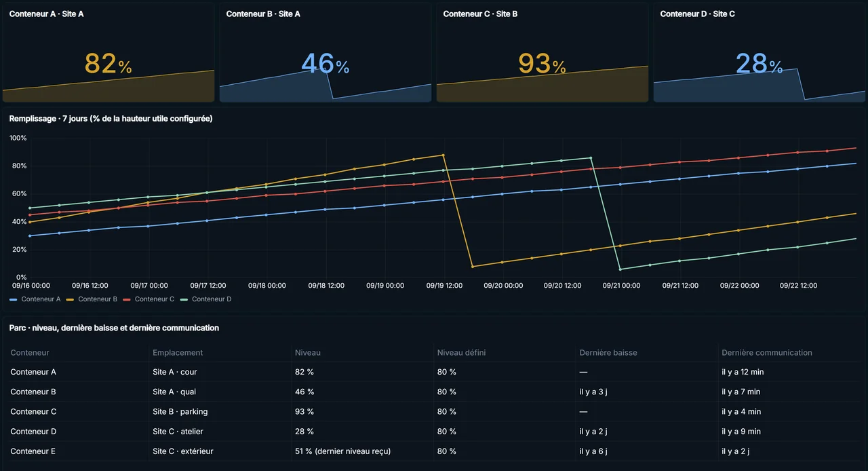
Task: Click the 28 % level cell
Action: [x=304, y=431]
